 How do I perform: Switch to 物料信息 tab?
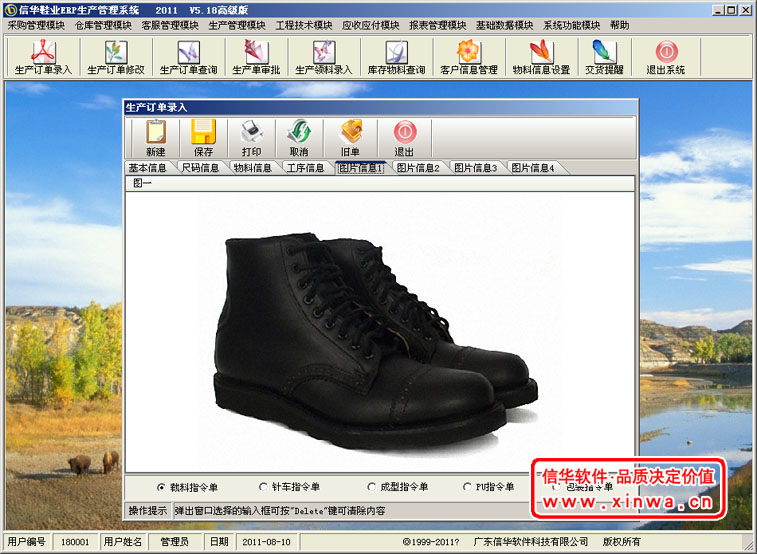click(x=252, y=168)
